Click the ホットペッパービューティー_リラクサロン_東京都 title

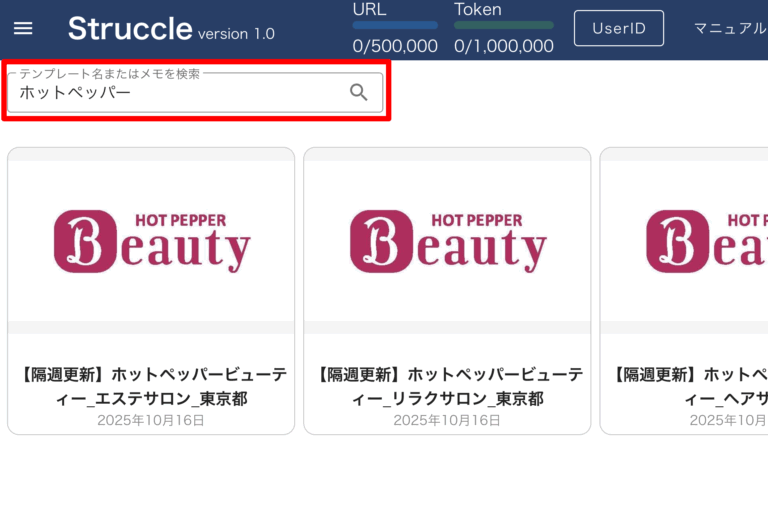coord(447,386)
